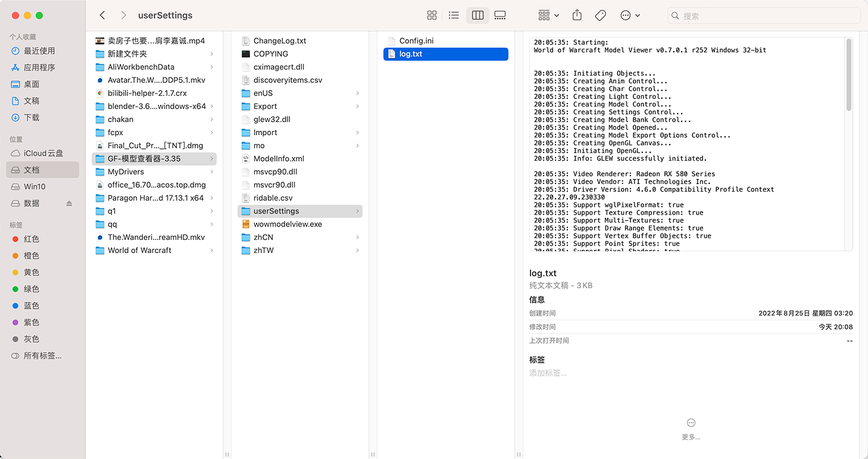The width and height of the screenshot is (868, 459).
Task: Switch to list view
Action: coord(454,15)
